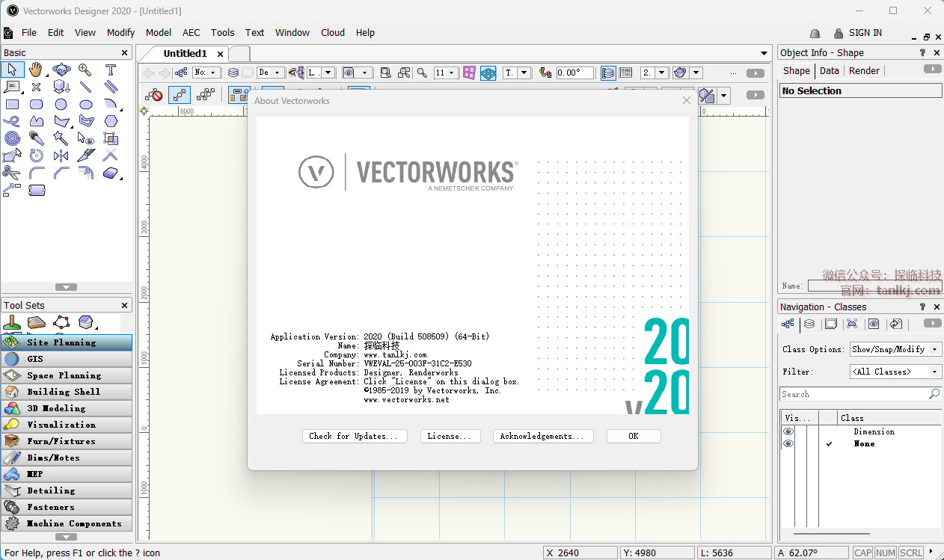Open the Design Layers tab in Navigation
Image resolution: width=944 pixels, height=560 pixels.
[x=809, y=324]
